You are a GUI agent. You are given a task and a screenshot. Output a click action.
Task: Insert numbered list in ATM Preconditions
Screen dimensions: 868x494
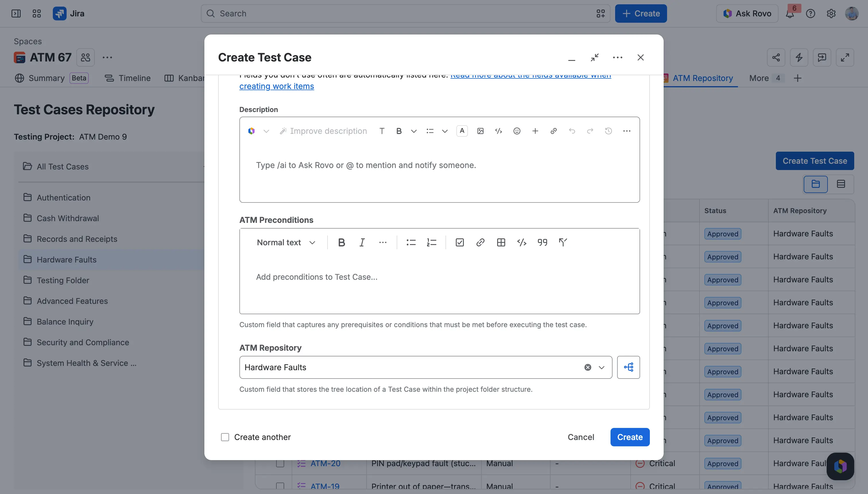coord(432,242)
